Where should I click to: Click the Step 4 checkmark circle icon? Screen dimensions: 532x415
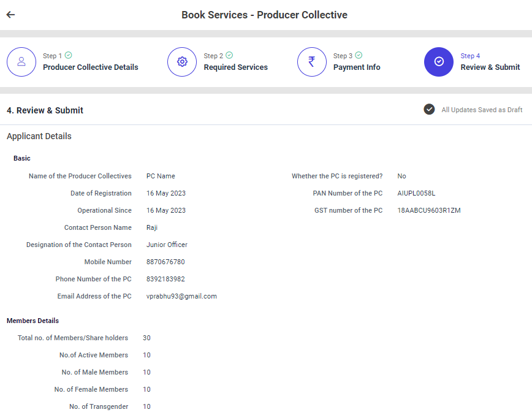[x=439, y=62]
